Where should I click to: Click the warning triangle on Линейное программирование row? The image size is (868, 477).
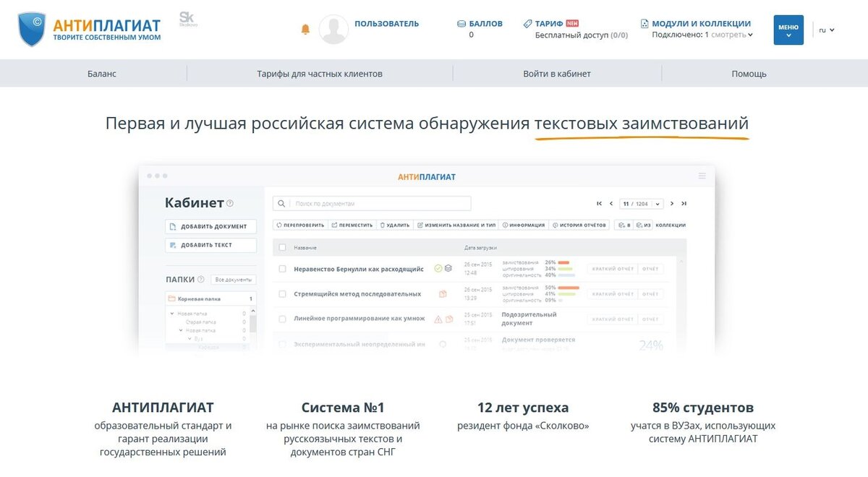438,319
